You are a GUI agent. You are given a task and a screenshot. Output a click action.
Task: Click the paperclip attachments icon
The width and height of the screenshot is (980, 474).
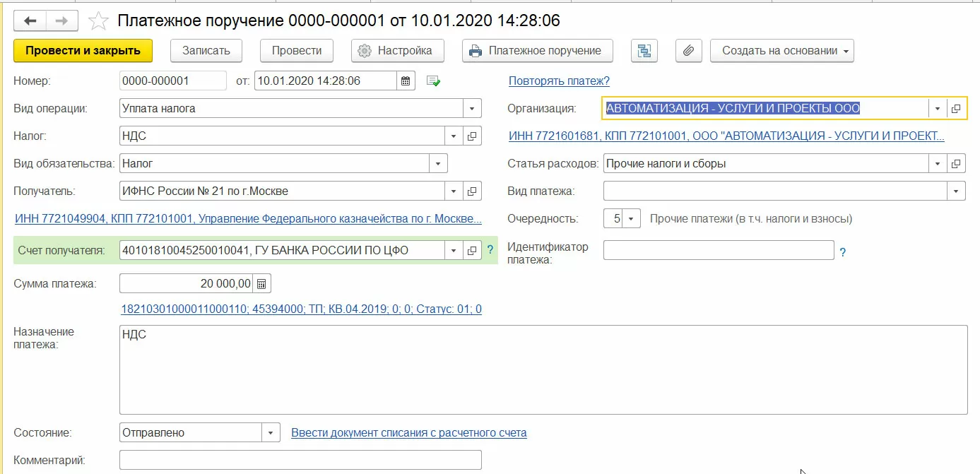point(688,51)
